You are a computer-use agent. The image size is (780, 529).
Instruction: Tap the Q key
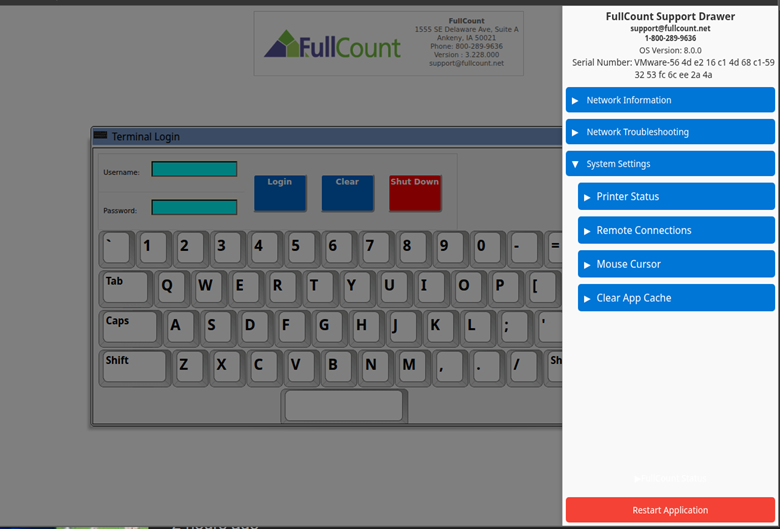coord(172,288)
